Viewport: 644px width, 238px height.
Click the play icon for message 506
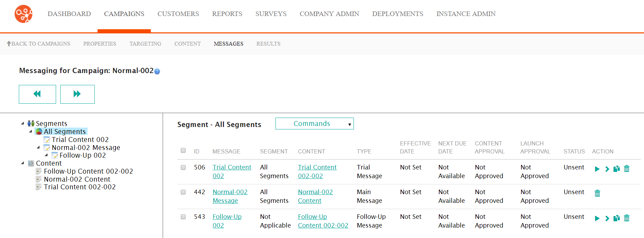click(597, 169)
